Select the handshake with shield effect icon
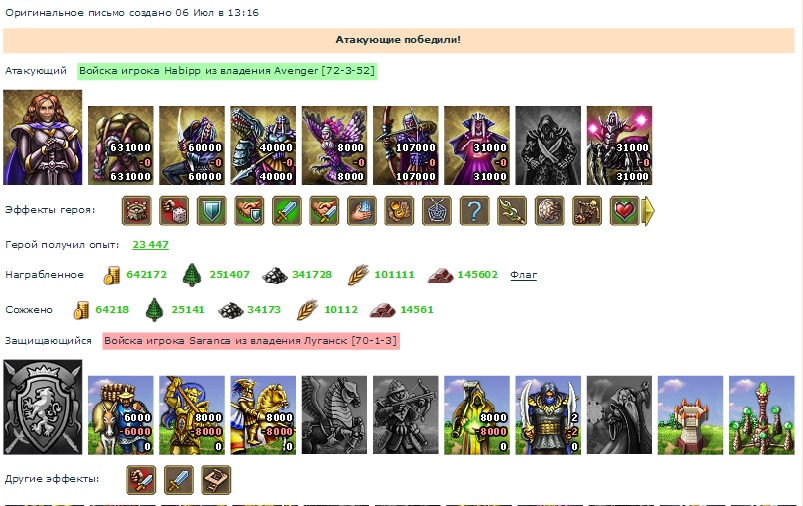 coord(249,211)
